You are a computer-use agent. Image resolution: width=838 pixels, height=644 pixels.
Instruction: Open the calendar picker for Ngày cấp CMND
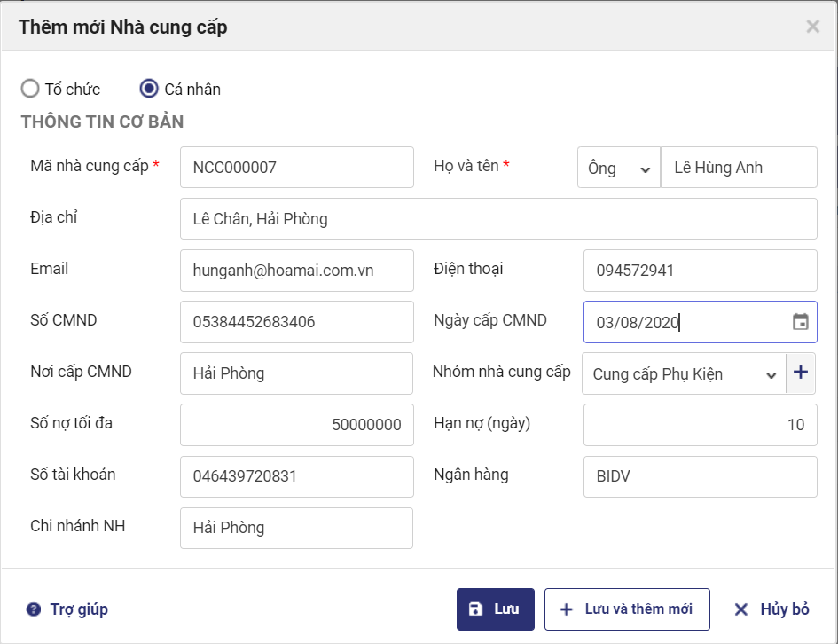[800, 322]
